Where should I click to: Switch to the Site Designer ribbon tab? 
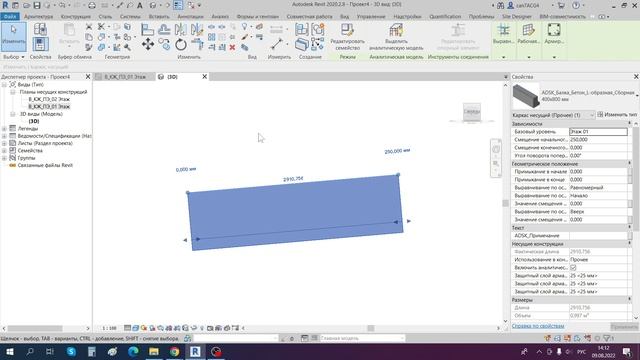[x=517, y=16]
